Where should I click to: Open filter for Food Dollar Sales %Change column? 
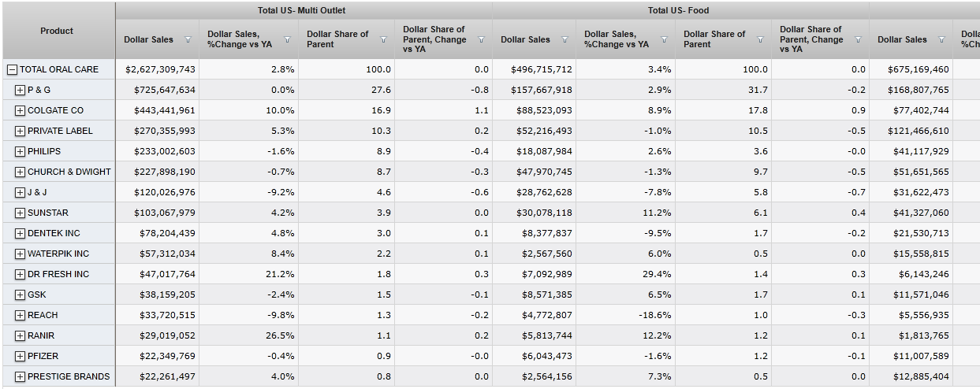pyautogui.click(x=664, y=39)
